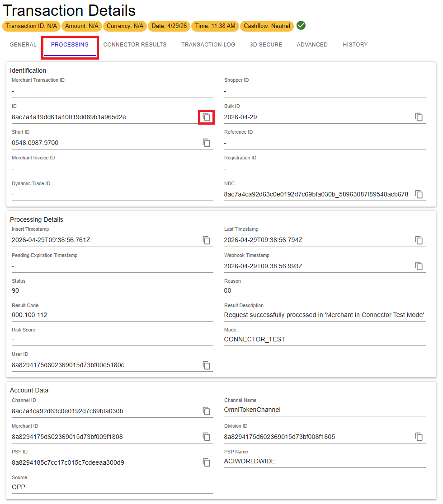This screenshot has height=504, width=443.
Task: Open the Transaction Log tab
Action: pos(208,45)
